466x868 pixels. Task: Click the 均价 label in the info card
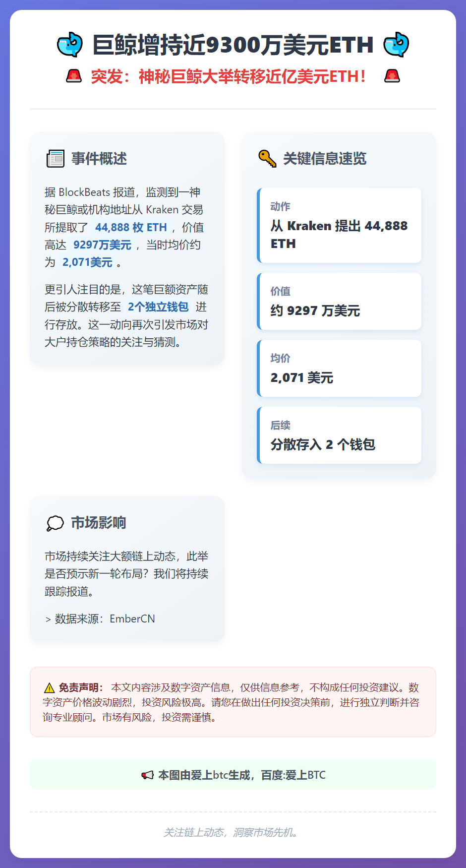(281, 358)
